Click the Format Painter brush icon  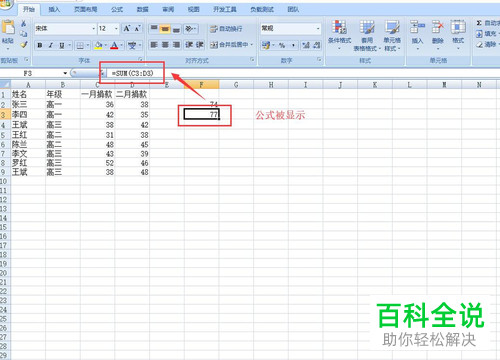(23, 44)
